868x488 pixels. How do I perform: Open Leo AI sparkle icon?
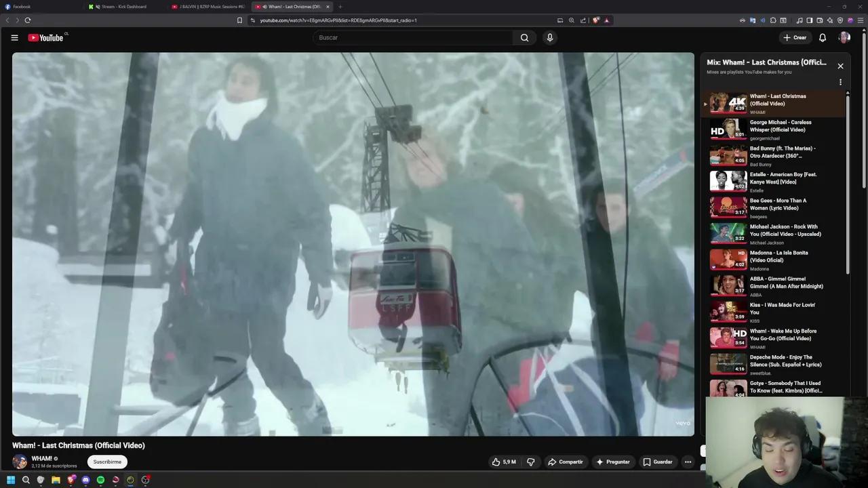pos(829,20)
